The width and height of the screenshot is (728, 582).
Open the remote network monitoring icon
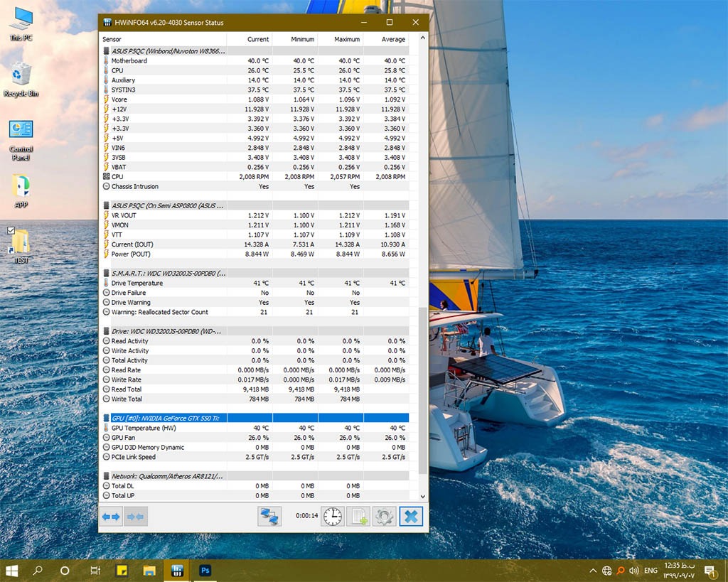269,517
